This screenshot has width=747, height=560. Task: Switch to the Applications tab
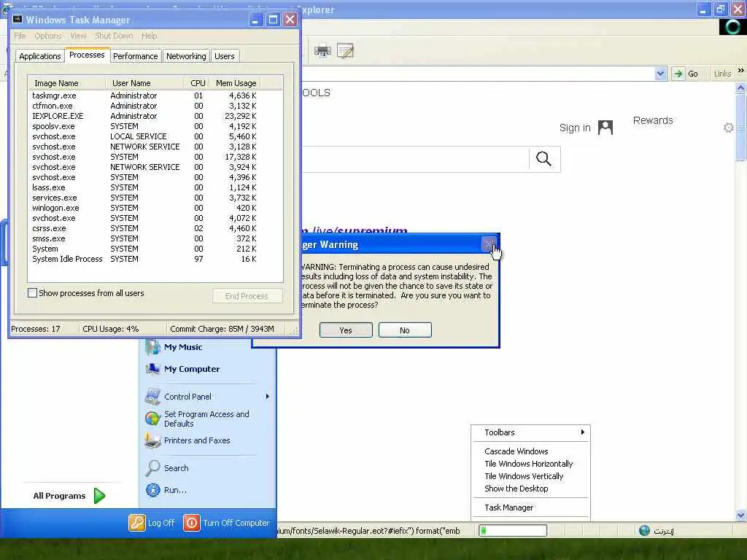[40, 56]
